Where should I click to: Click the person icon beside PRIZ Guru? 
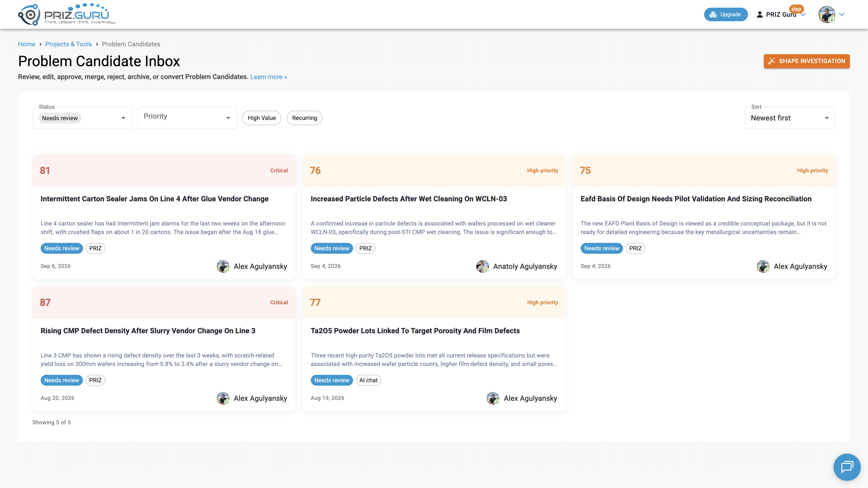tap(759, 15)
